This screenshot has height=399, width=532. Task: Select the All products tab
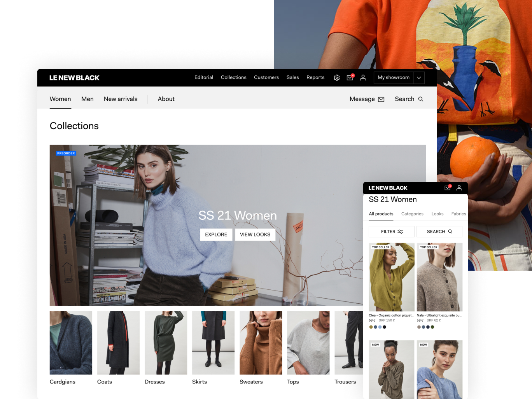pos(381,214)
